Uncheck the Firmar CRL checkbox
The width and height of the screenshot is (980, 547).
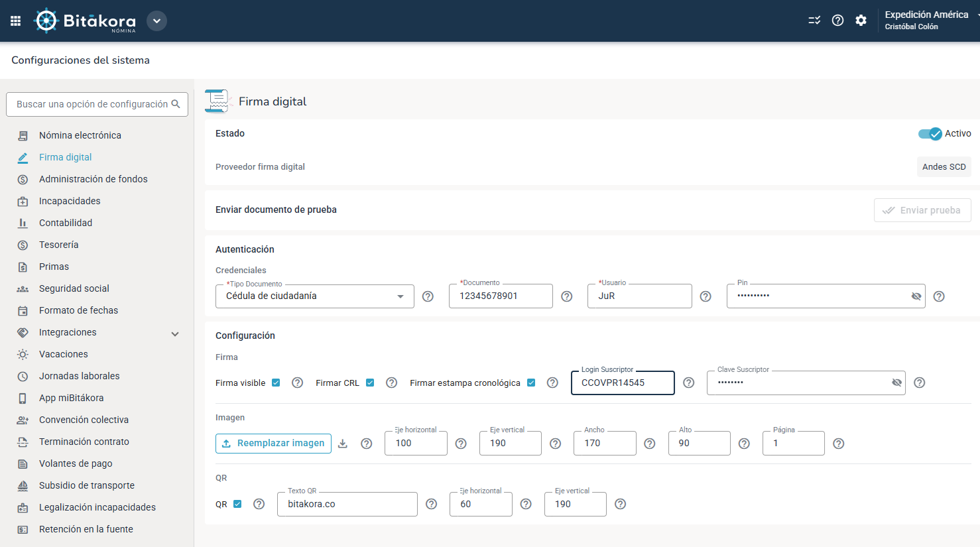pos(370,383)
